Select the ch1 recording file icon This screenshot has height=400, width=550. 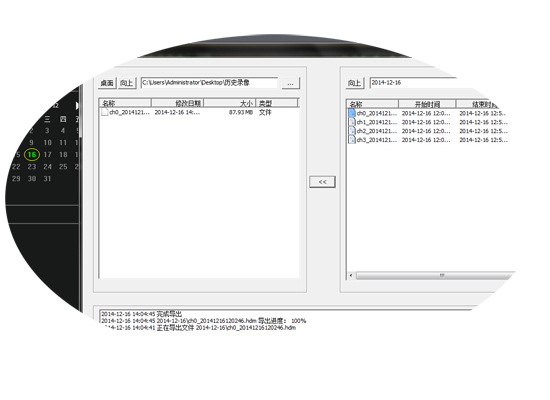click(352, 122)
